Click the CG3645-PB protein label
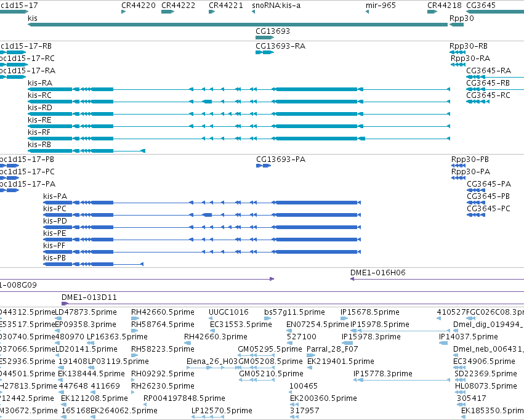This screenshot has width=524, height=420. (488, 196)
